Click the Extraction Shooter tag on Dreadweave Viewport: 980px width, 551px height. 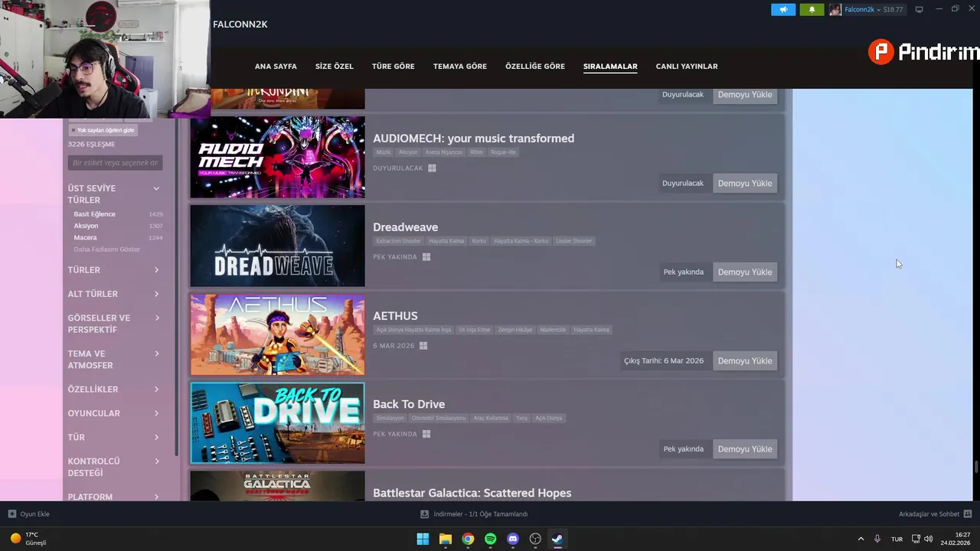point(398,241)
